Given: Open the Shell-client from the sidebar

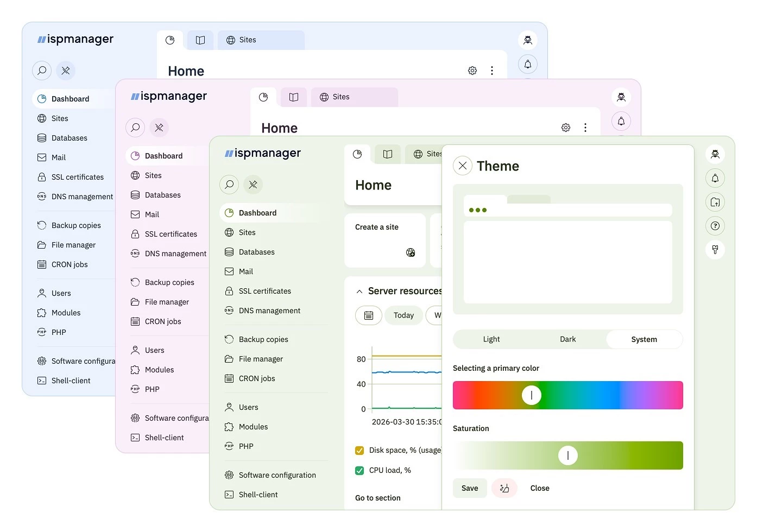Looking at the screenshot, I should [258, 494].
